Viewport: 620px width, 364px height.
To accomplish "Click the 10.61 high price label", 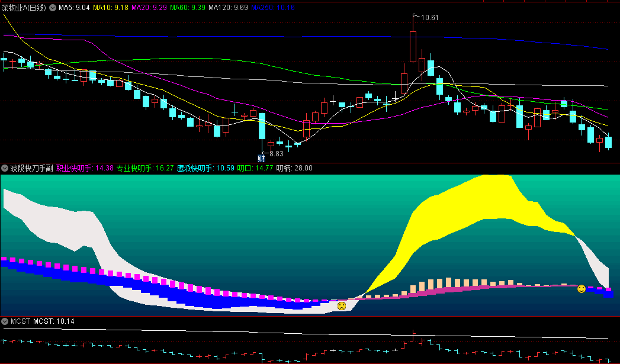I will [429, 17].
